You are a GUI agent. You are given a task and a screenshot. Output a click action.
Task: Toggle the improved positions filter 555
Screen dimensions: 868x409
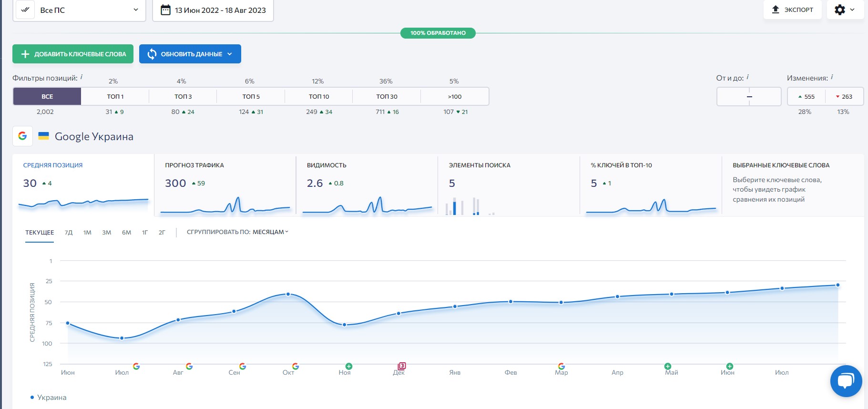pos(807,96)
